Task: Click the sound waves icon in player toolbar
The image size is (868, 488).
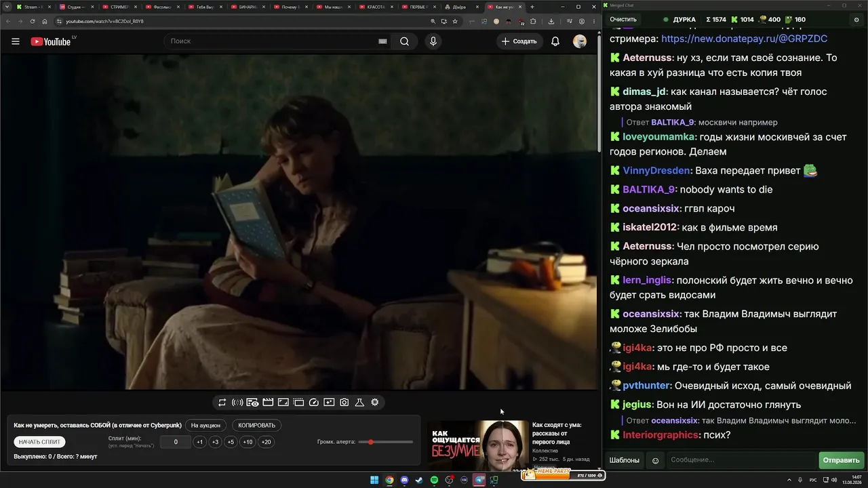Action: pos(237,403)
